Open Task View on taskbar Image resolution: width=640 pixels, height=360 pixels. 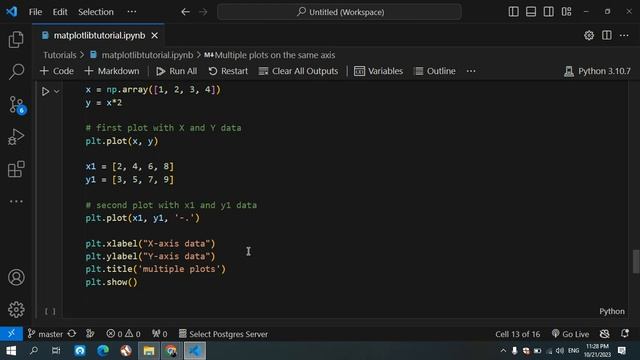(x=56, y=351)
